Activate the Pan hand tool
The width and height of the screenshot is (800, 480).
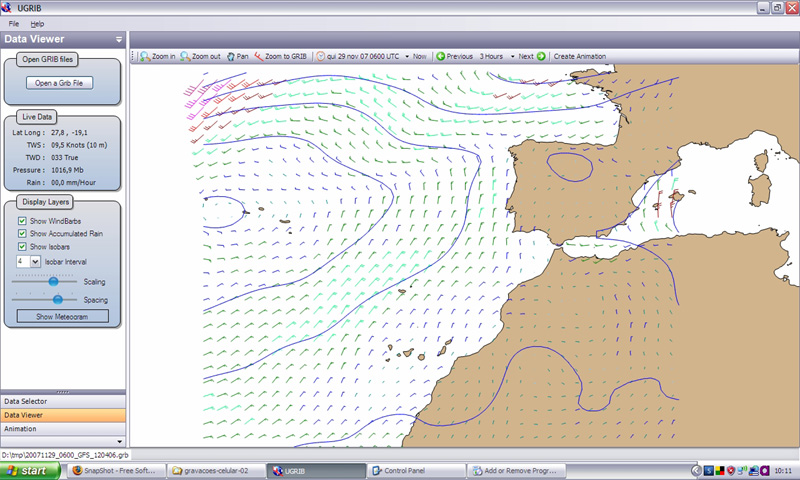coord(237,56)
